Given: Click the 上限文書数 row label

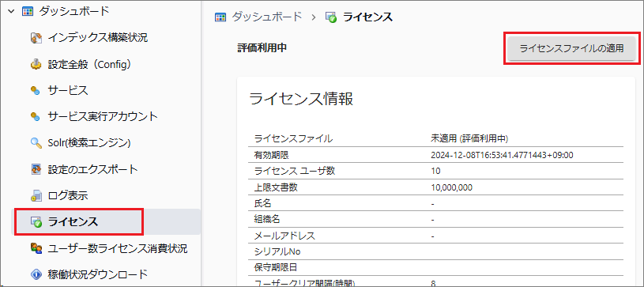Looking at the screenshot, I should [x=276, y=187].
